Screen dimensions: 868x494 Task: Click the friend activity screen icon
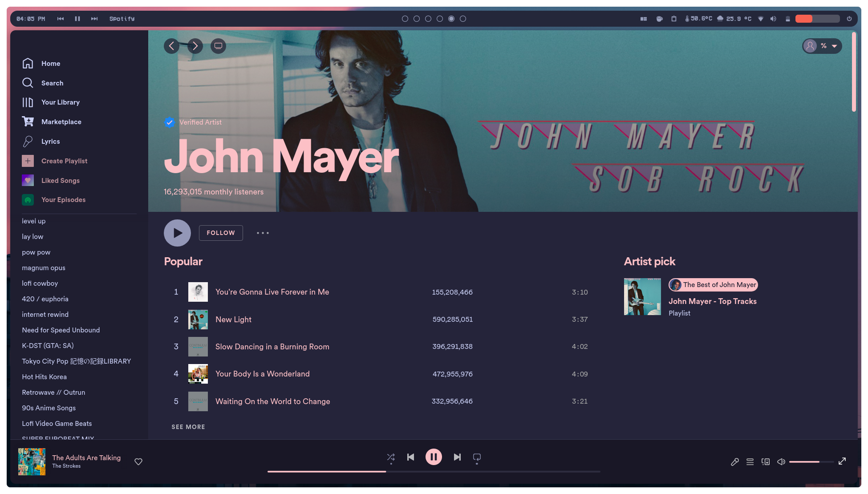tap(218, 46)
